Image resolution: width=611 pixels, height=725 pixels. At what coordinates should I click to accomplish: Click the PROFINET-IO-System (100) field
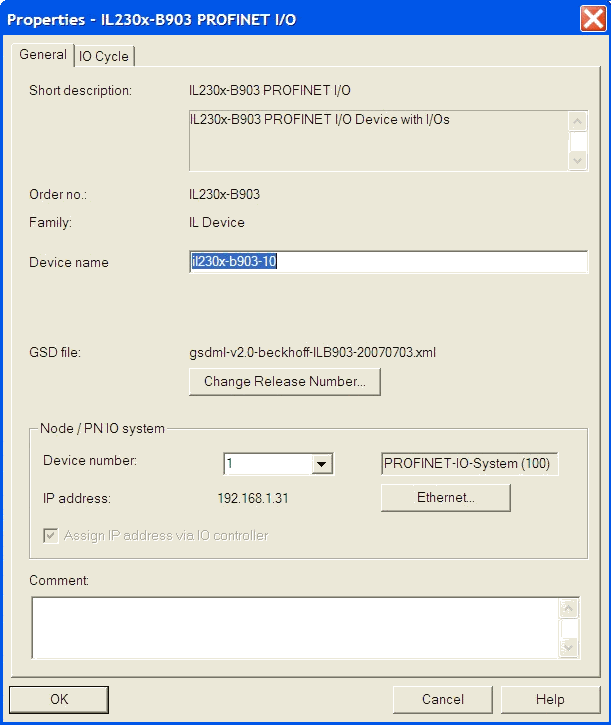click(x=469, y=463)
